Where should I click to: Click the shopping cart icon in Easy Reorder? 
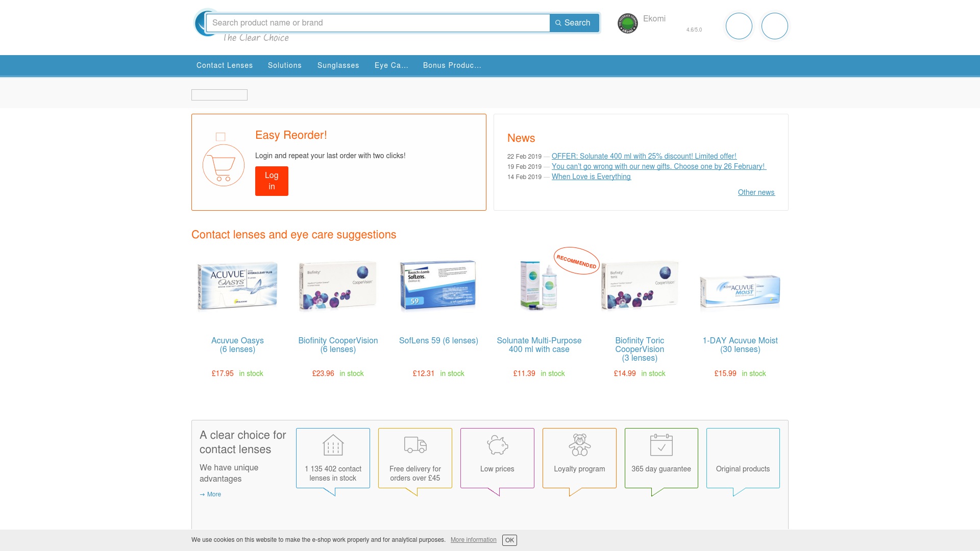pos(224,165)
